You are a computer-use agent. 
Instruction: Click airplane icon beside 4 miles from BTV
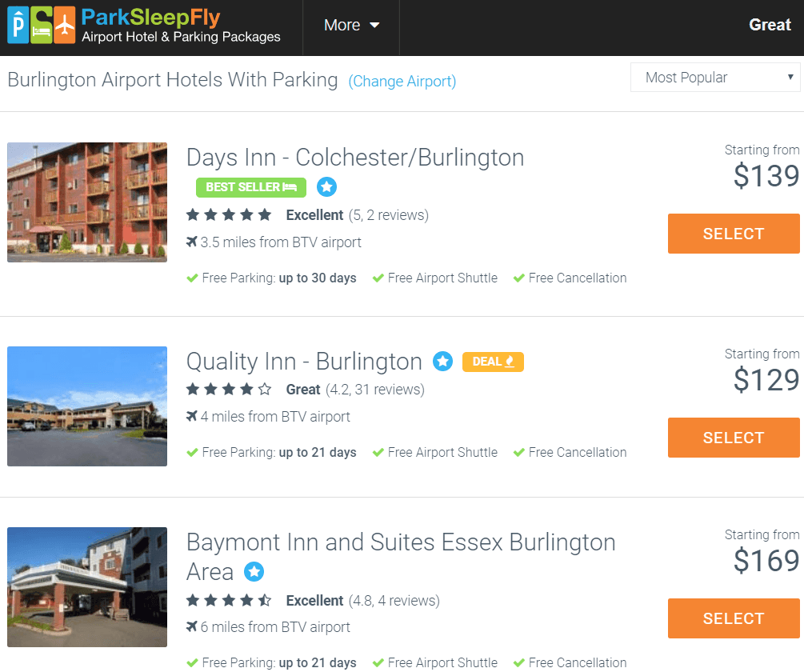point(192,416)
